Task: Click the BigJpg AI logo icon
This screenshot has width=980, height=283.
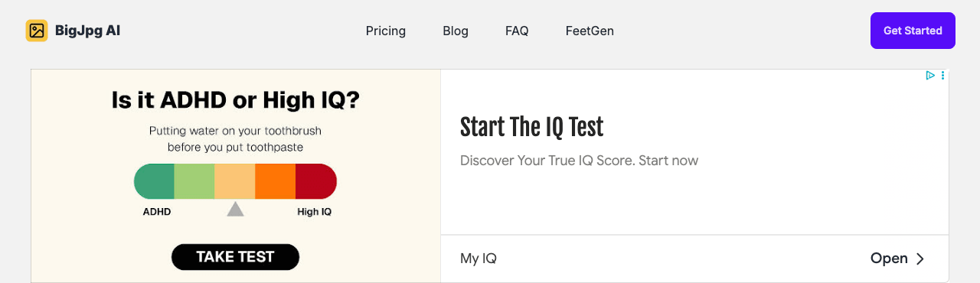Action: (37, 31)
